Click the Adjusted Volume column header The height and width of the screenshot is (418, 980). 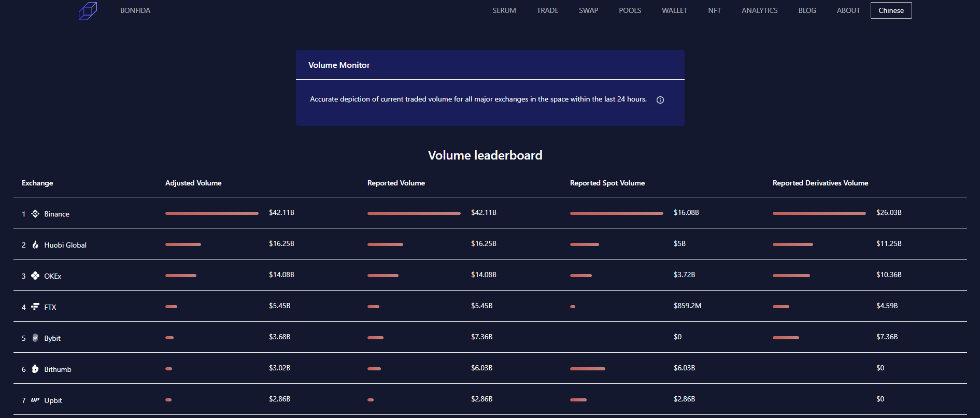[193, 183]
